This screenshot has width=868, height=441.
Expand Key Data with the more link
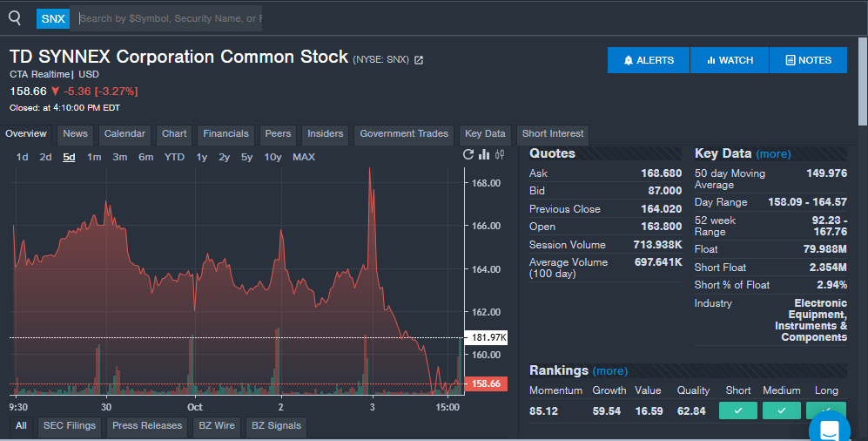click(x=773, y=153)
